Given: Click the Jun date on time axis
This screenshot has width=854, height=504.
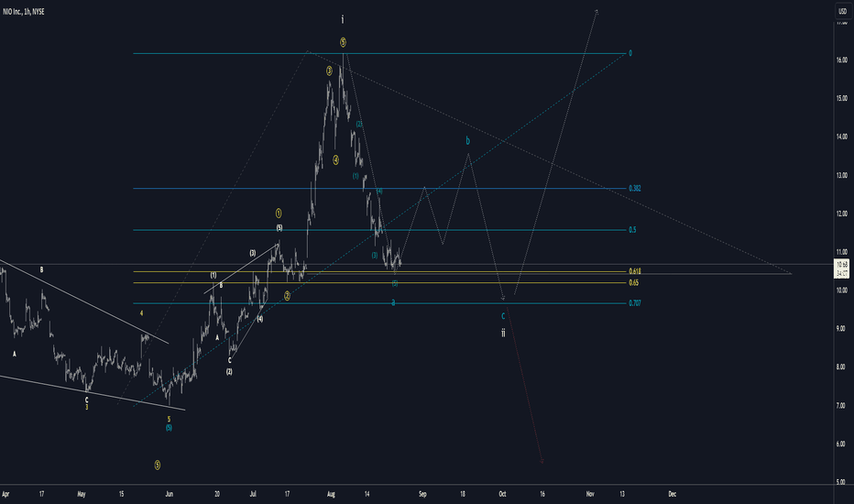Looking at the screenshot, I should point(169,494).
